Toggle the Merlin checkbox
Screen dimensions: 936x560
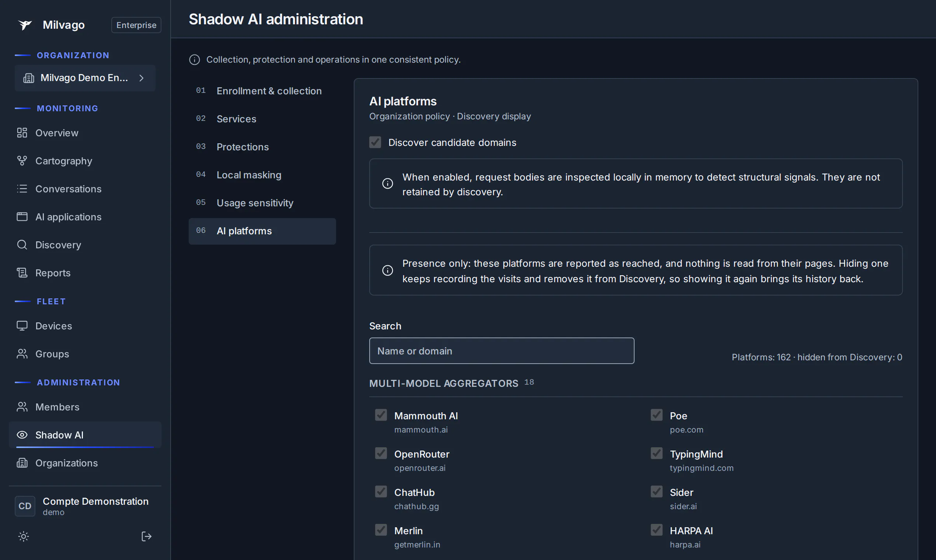(381, 530)
